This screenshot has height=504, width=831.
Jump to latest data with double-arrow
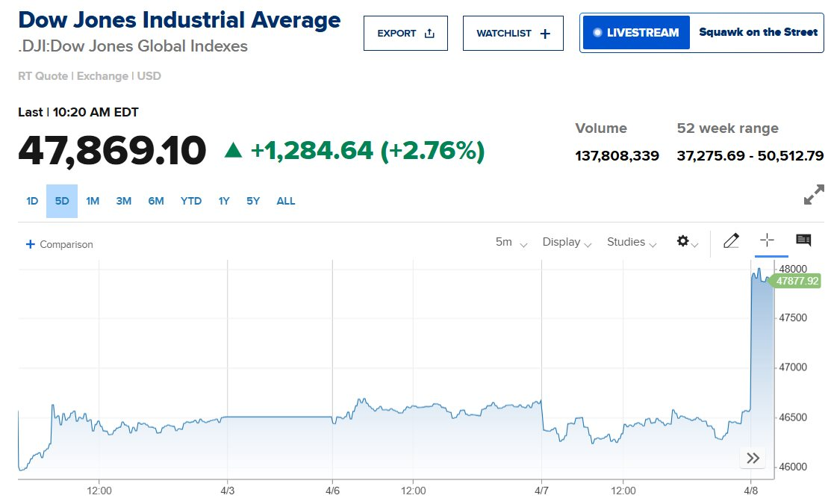pyautogui.click(x=753, y=458)
